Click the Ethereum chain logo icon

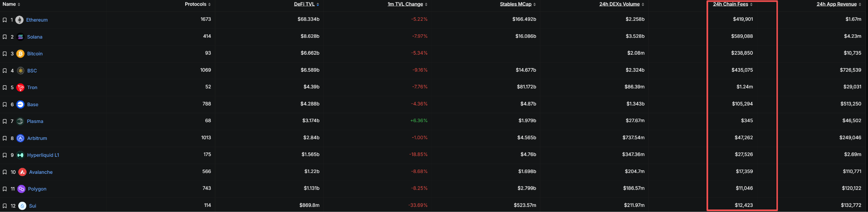(x=19, y=20)
